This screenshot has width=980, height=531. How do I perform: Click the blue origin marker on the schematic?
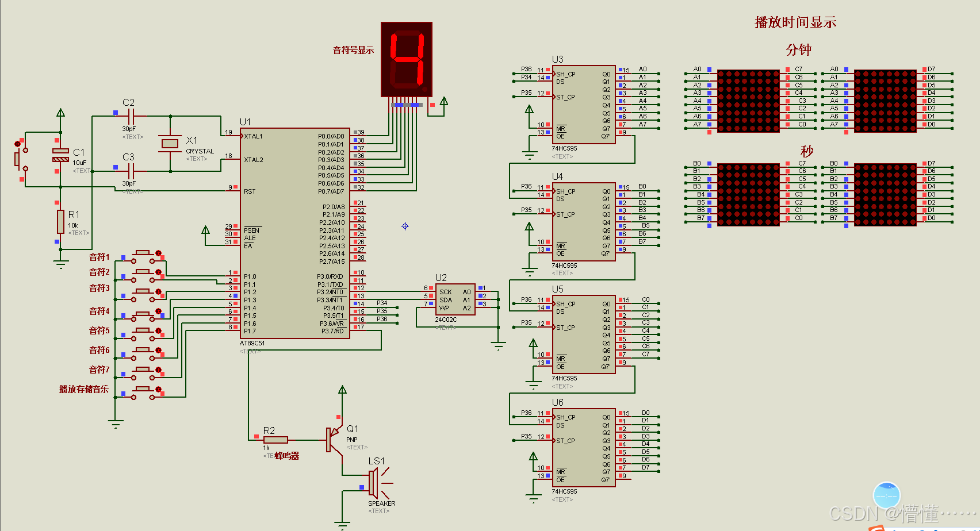[x=405, y=226]
